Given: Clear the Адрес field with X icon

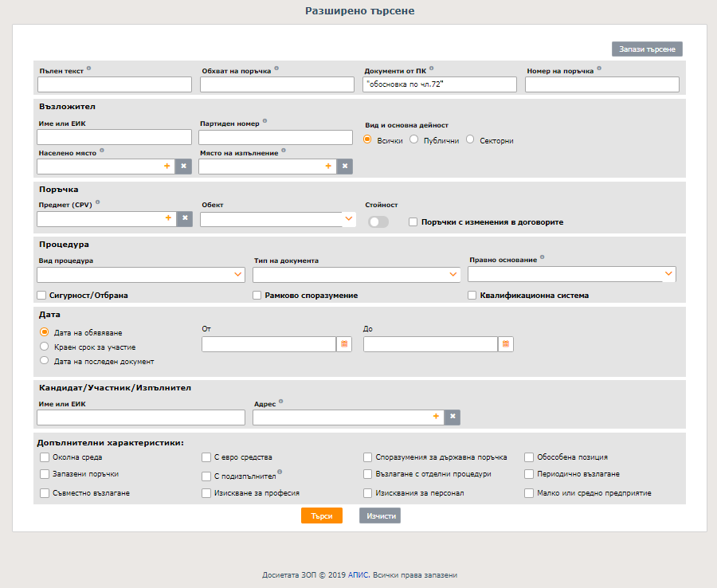Looking at the screenshot, I should [452, 417].
